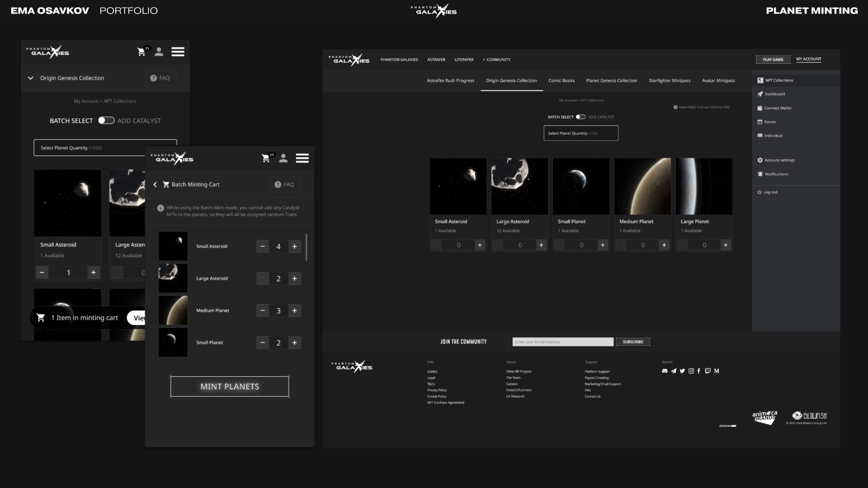Click the Account settings gear icon
Viewport: 868px width, 488px height.
coord(760,160)
